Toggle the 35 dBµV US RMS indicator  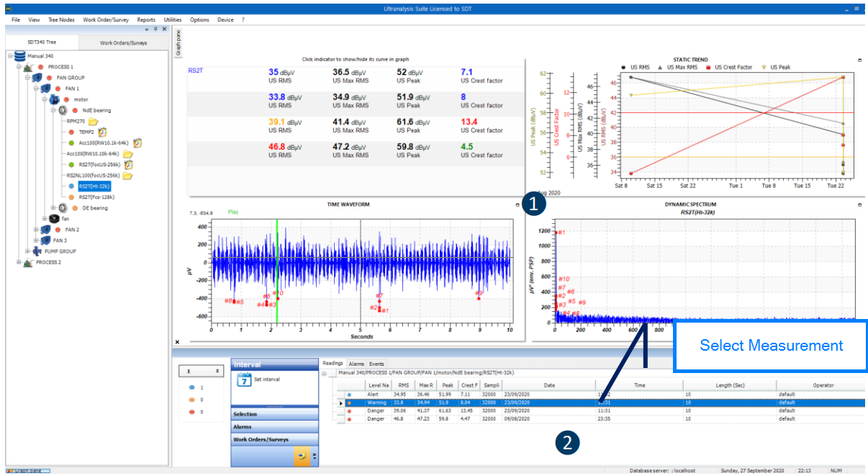point(283,76)
